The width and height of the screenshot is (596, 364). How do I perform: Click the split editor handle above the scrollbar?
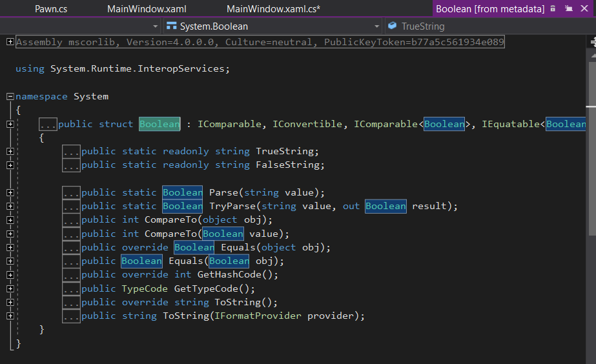tap(592, 42)
